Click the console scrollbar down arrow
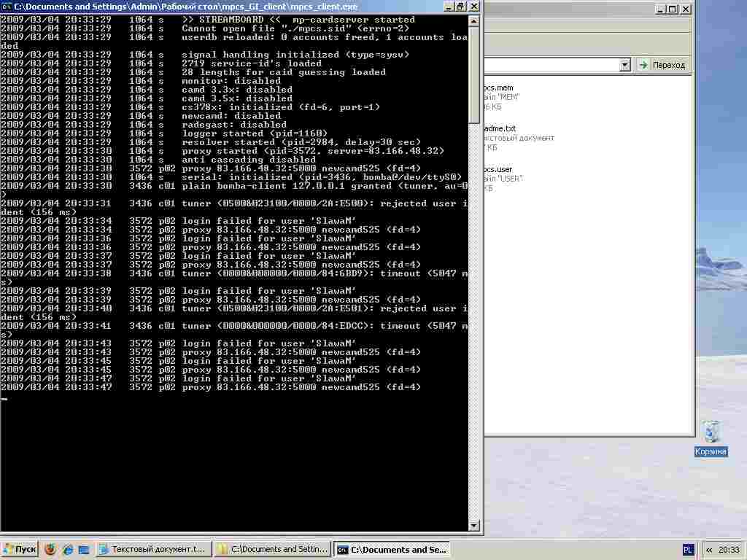This screenshot has height=560, width=747. point(474,525)
